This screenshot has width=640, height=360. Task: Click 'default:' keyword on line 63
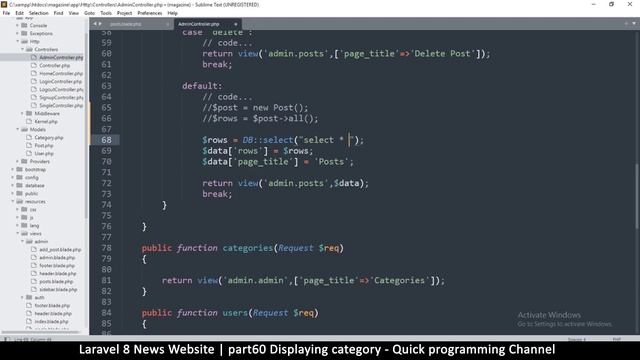click(x=202, y=86)
